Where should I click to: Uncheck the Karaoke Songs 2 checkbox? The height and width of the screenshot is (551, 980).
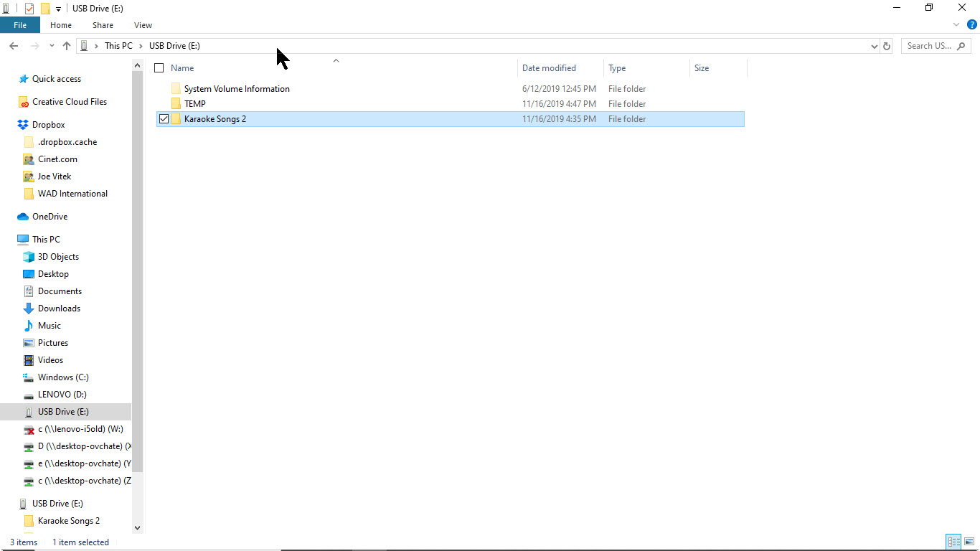pos(164,119)
